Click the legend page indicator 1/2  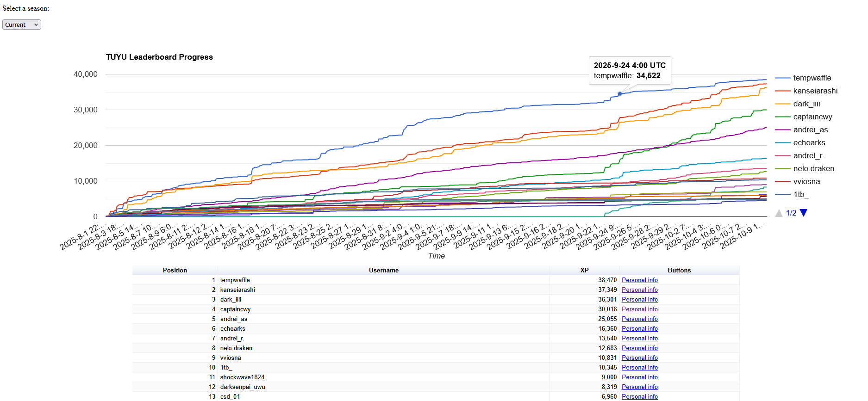(791, 213)
